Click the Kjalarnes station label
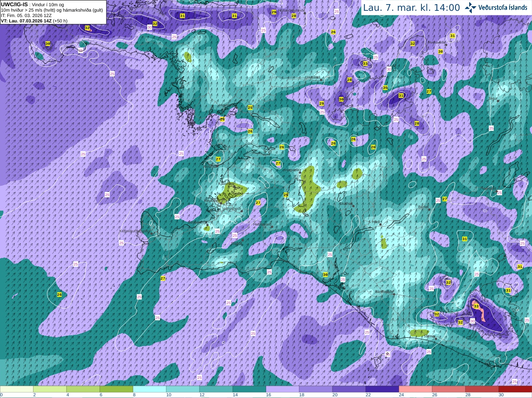The height and width of the screenshot is (398, 532). [x=227, y=183]
